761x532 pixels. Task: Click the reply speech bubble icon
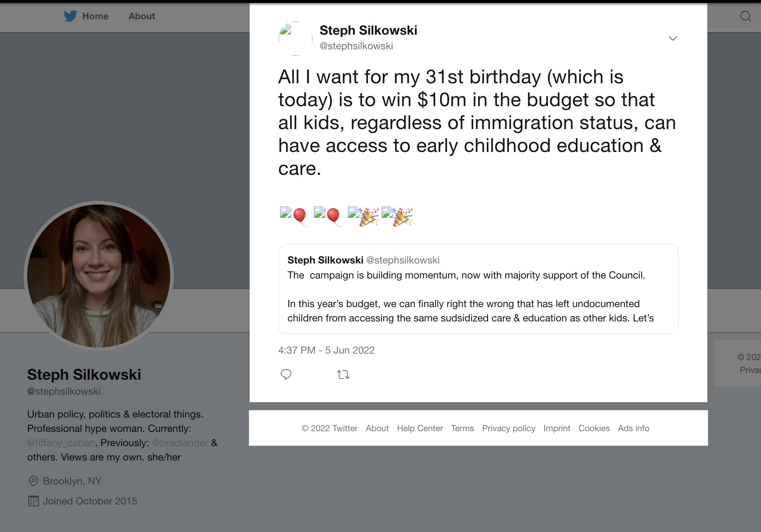point(286,374)
